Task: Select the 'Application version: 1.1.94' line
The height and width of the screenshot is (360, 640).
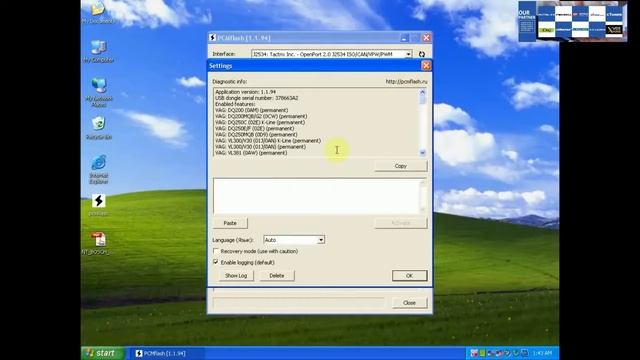Action: [x=245, y=92]
